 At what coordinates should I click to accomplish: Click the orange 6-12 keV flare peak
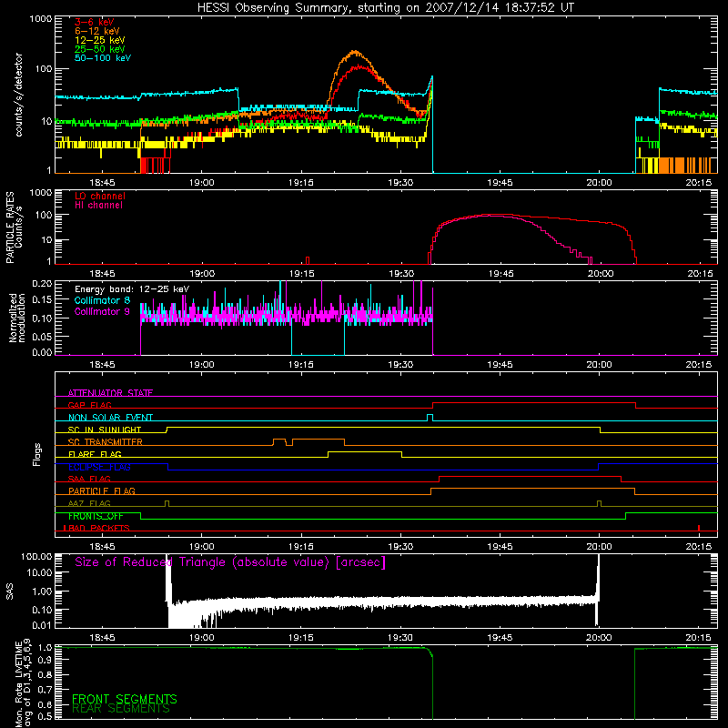355,52
